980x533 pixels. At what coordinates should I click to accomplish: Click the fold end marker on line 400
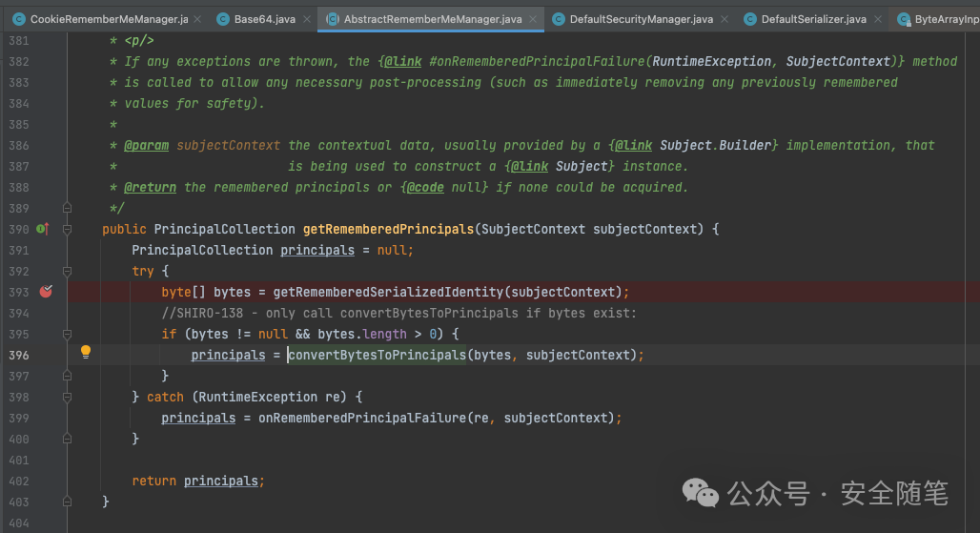67,439
